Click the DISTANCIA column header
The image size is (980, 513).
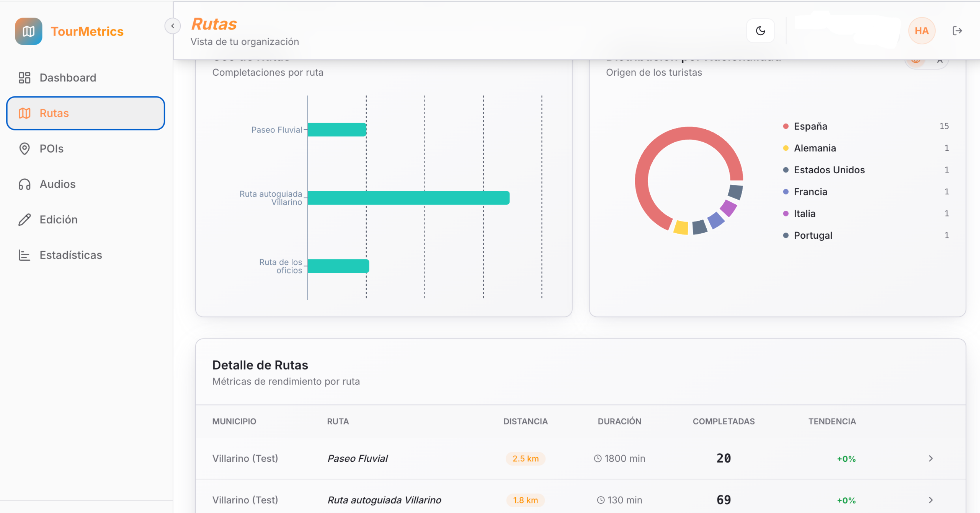point(525,421)
